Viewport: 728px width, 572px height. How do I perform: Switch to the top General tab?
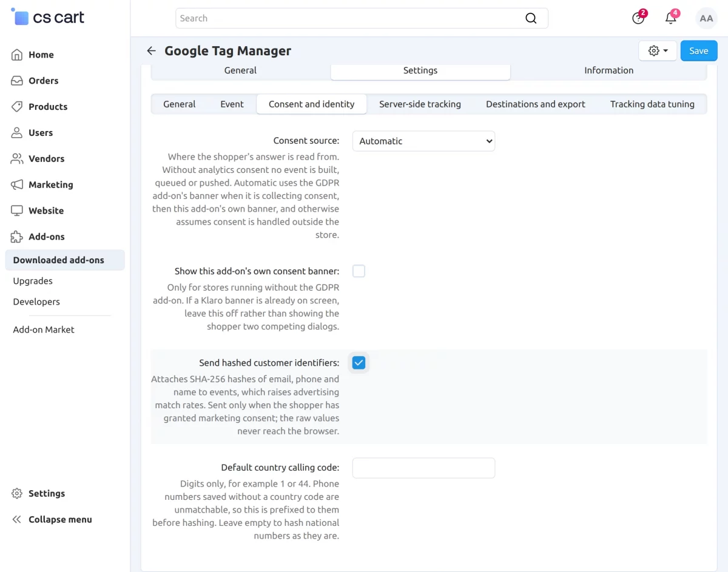coord(240,70)
